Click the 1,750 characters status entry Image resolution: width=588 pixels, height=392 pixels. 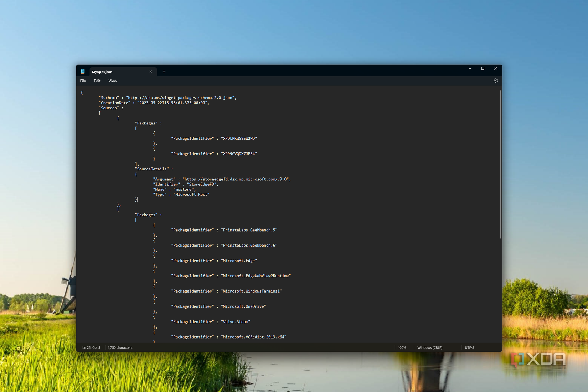pyautogui.click(x=120, y=347)
